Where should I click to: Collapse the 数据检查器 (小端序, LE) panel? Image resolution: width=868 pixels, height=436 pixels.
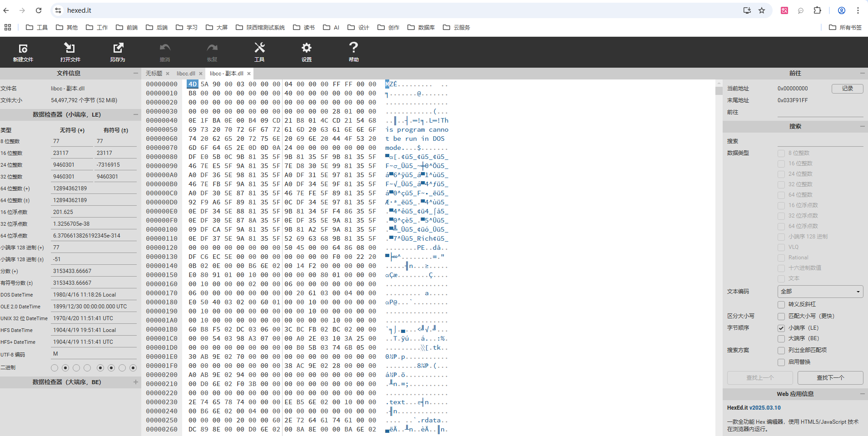pyautogui.click(x=135, y=114)
